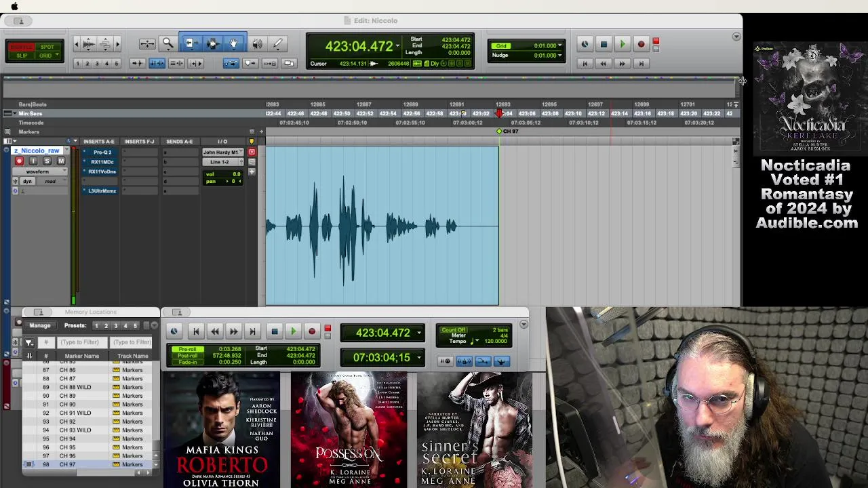Click Online button in Edit window transport

(585, 45)
